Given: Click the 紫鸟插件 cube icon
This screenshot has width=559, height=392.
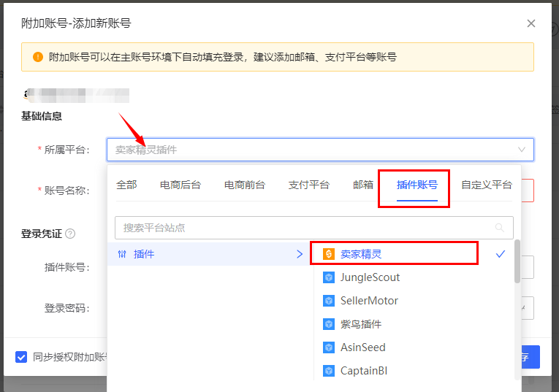Looking at the screenshot, I should click(x=328, y=324).
